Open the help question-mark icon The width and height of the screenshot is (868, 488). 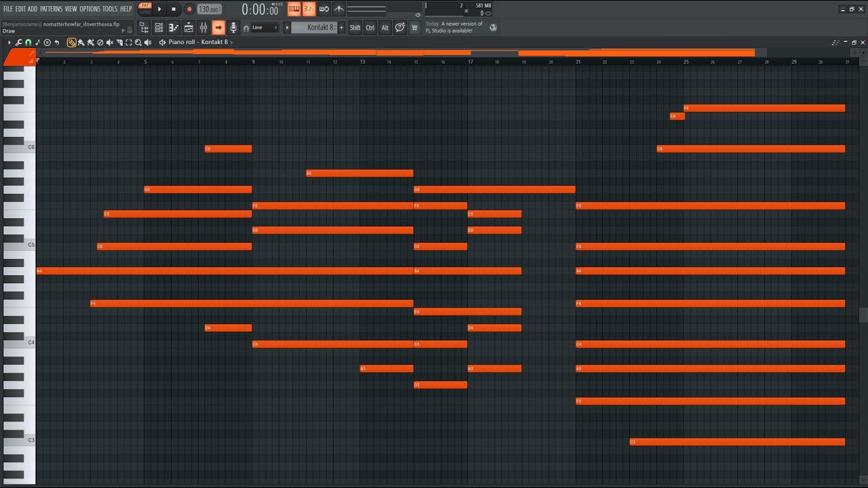[400, 28]
